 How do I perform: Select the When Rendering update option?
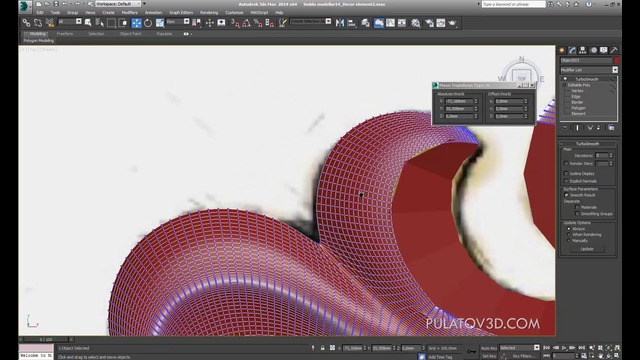point(569,235)
